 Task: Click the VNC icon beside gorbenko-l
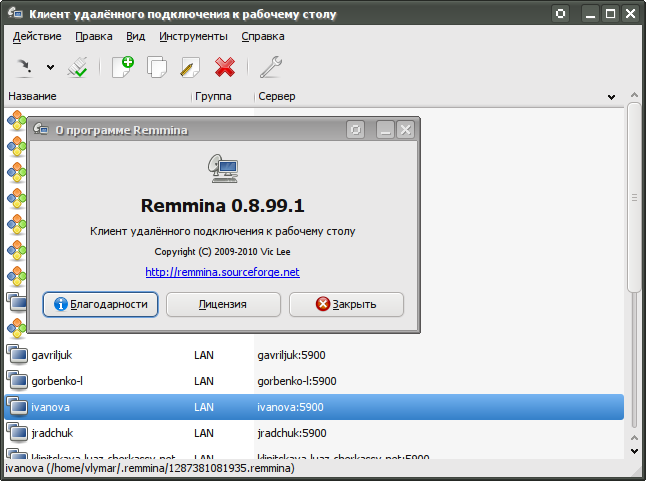point(17,381)
